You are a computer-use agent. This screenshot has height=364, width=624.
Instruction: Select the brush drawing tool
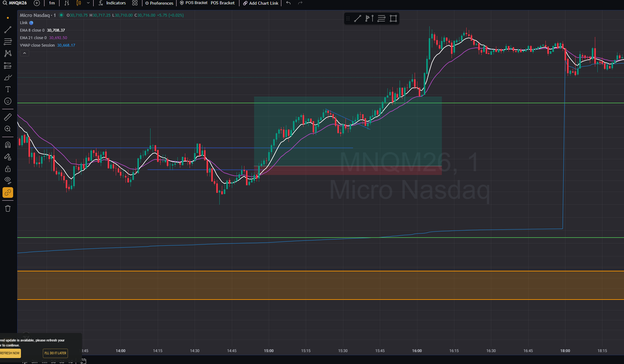pos(8,77)
